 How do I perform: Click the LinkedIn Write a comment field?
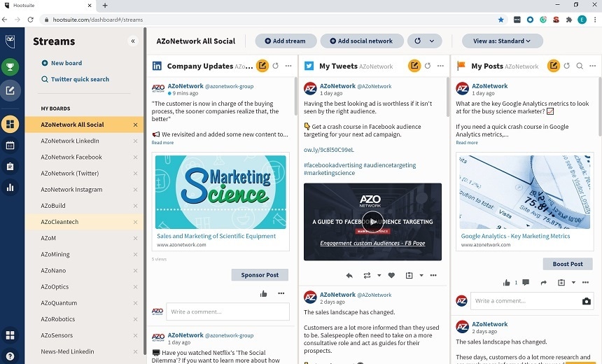coord(227,311)
